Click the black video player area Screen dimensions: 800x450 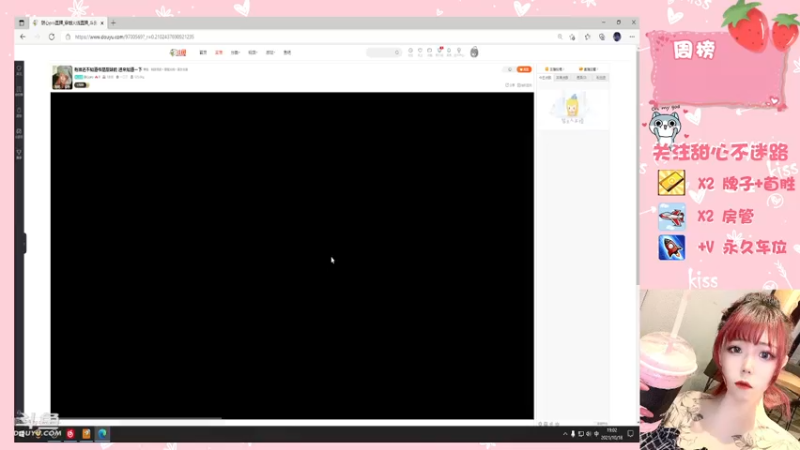292,256
